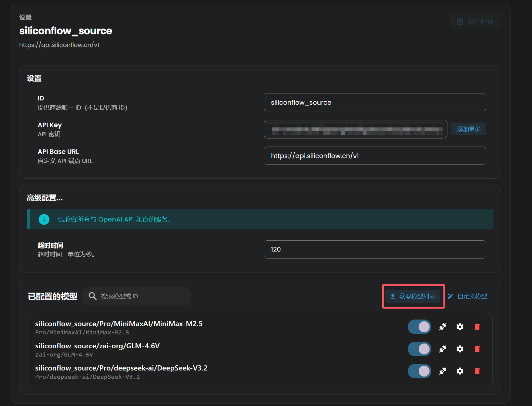Click the Pro/deepseek-ai/DeepSeek-V3.2 model ID text
Viewport: 532px width, 406px height.
point(88,377)
